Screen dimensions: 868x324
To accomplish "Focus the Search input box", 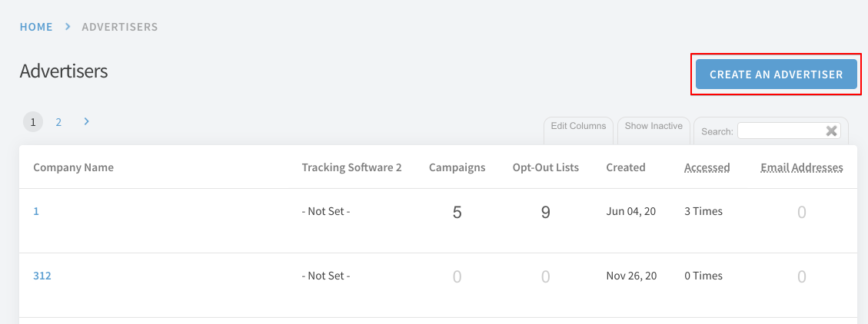I will pyautogui.click(x=782, y=131).
